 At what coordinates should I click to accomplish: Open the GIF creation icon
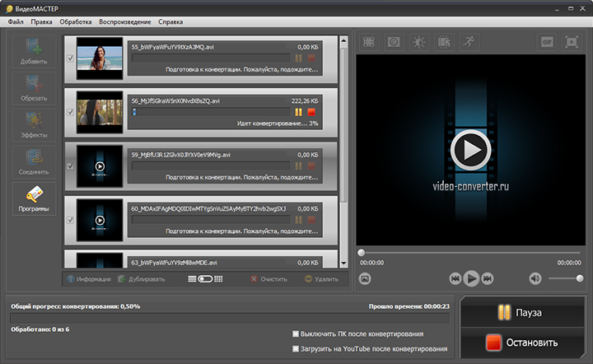(x=547, y=41)
